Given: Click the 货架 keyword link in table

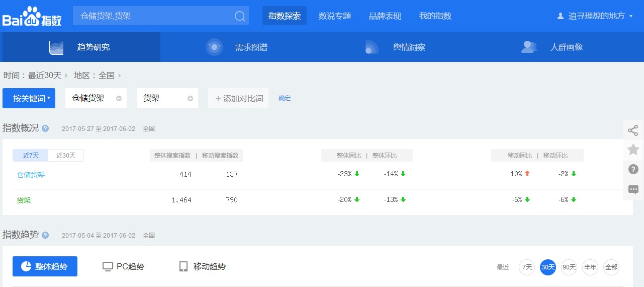Looking at the screenshot, I should [24, 200].
